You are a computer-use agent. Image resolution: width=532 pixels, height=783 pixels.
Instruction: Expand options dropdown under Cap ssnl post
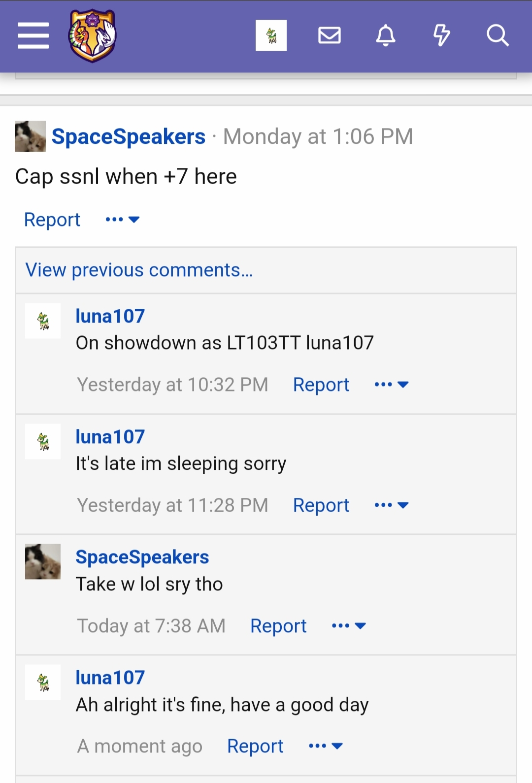pyautogui.click(x=123, y=220)
